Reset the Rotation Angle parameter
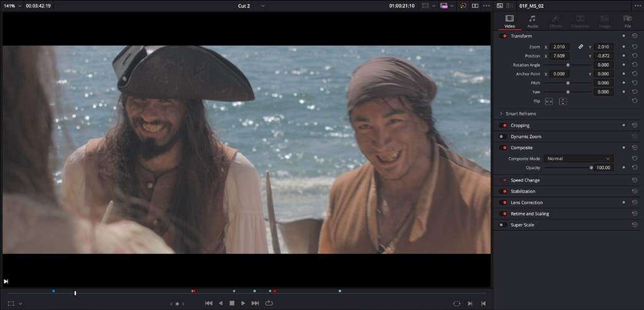Screen dimensions: 644x310 635,65
